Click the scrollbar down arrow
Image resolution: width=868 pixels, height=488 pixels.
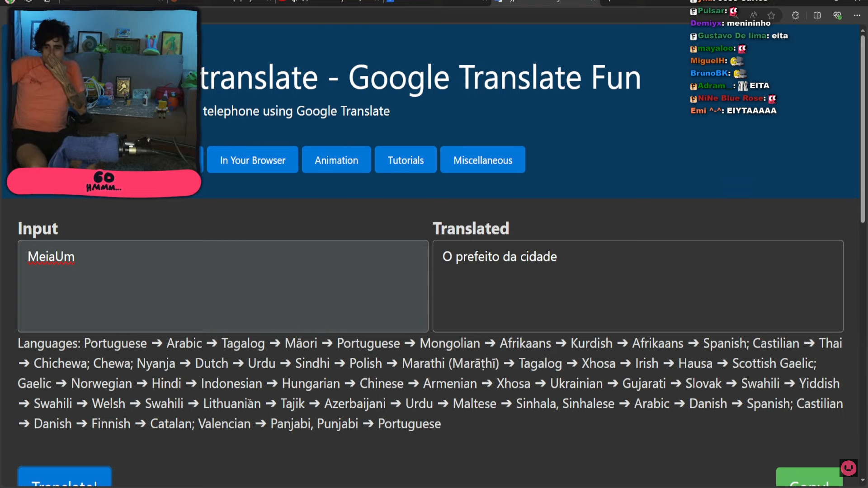[863, 480]
